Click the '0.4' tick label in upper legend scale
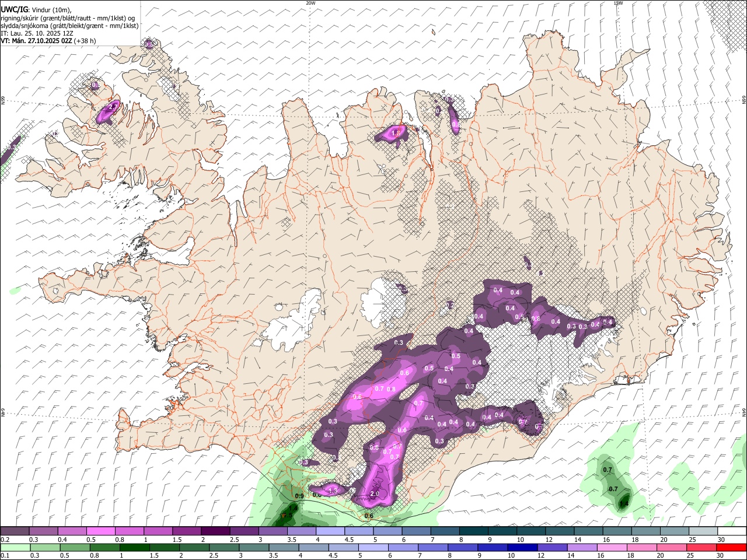This screenshot has height=560, width=747. tap(62, 540)
